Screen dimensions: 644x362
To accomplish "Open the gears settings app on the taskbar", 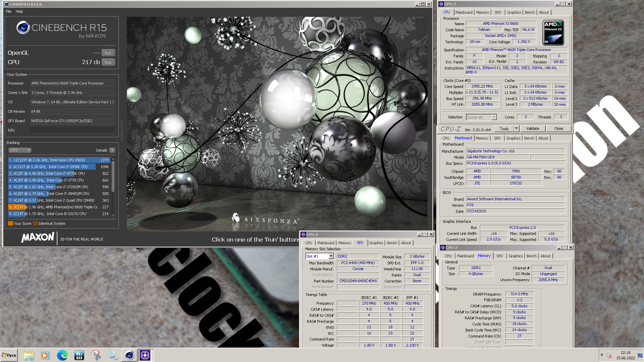I will coord(112,355).
